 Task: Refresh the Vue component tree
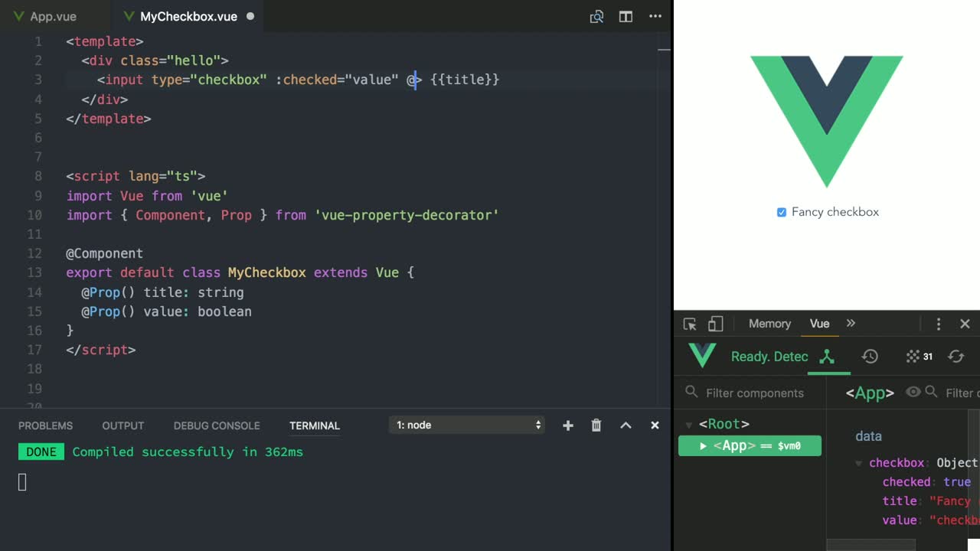point(955,357)
